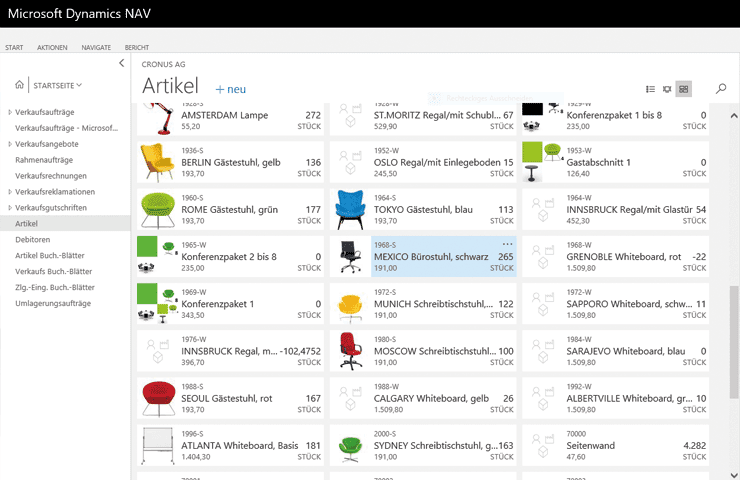The width and height of the screenshot is (740, 480).
Task: Select the tile grid view
Action: 683,89
